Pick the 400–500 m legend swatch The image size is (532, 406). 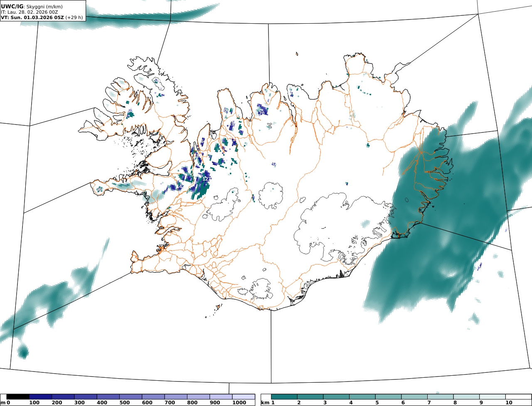click(x=108, y=397)
